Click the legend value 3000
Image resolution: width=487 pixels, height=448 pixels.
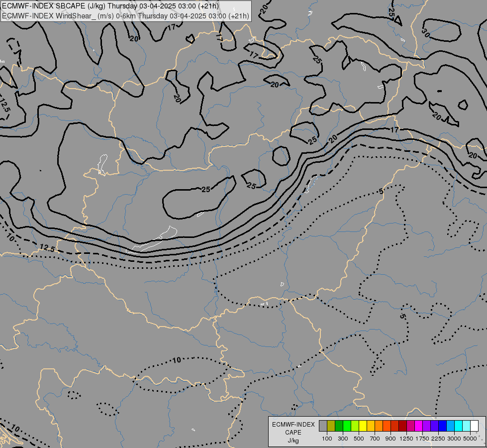(x=454, y=439)
